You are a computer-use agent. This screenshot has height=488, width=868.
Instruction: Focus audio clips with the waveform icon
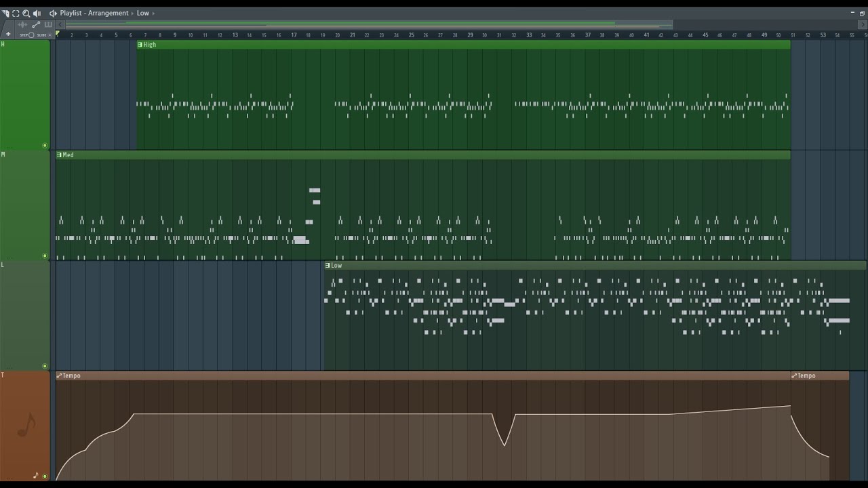(x=22, y=24)
